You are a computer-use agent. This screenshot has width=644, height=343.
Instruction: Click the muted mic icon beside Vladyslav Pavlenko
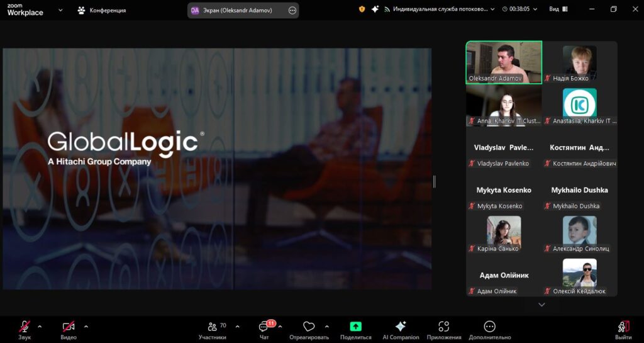tap(472, 163)
